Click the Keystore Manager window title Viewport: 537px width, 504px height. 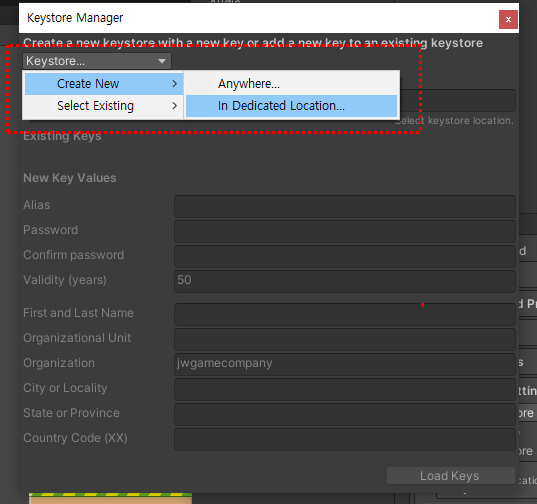coord(75,18)
